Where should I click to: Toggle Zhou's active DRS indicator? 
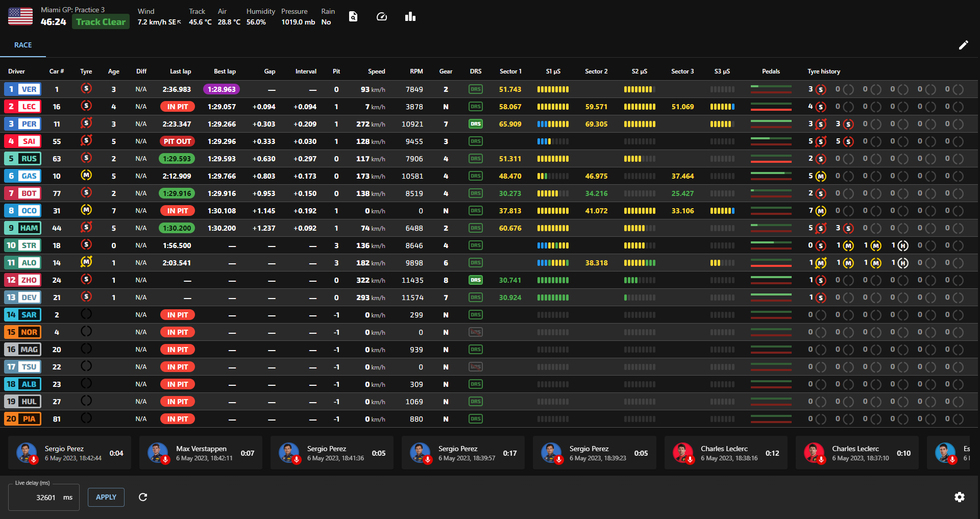tap(476, 280)
